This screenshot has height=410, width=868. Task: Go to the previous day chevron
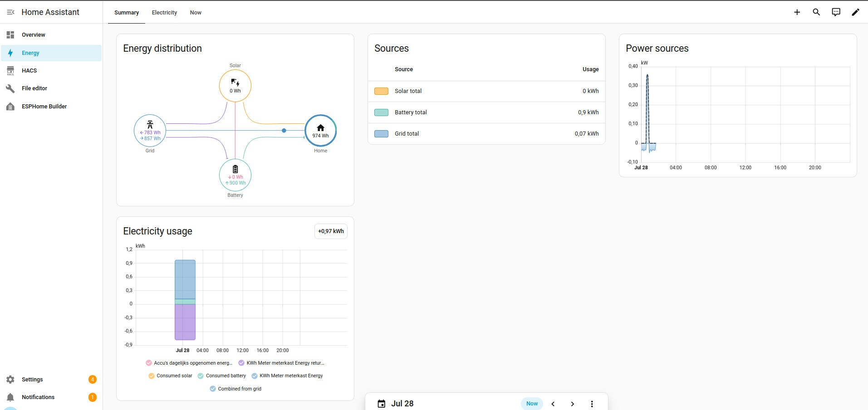tap(553, 404)
